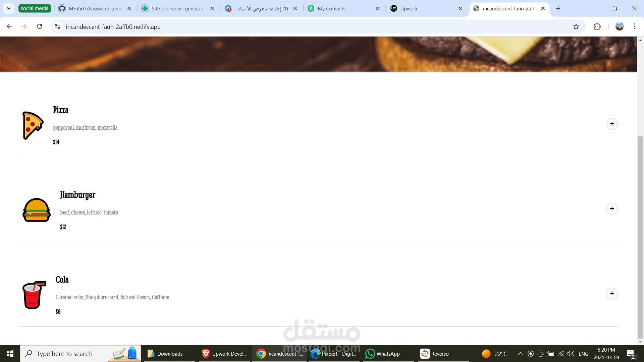Open the Chrome three-dot menu
This screenshot has height=362, width=644.
click(635, 26)
